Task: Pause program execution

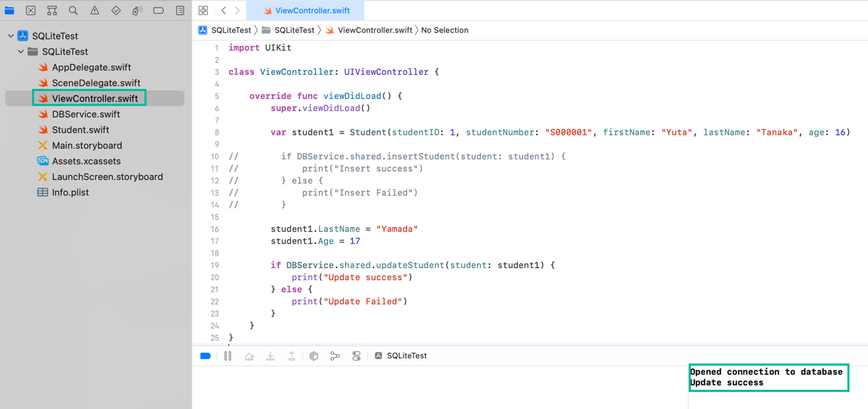Action: coord(228,356)
